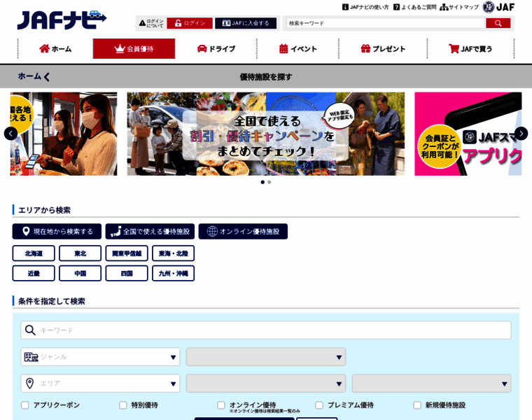The width and height of the screenshot is (532, 420).
Task: Choose the 関東甲信越 area button
Action: [x=127, y=253]
